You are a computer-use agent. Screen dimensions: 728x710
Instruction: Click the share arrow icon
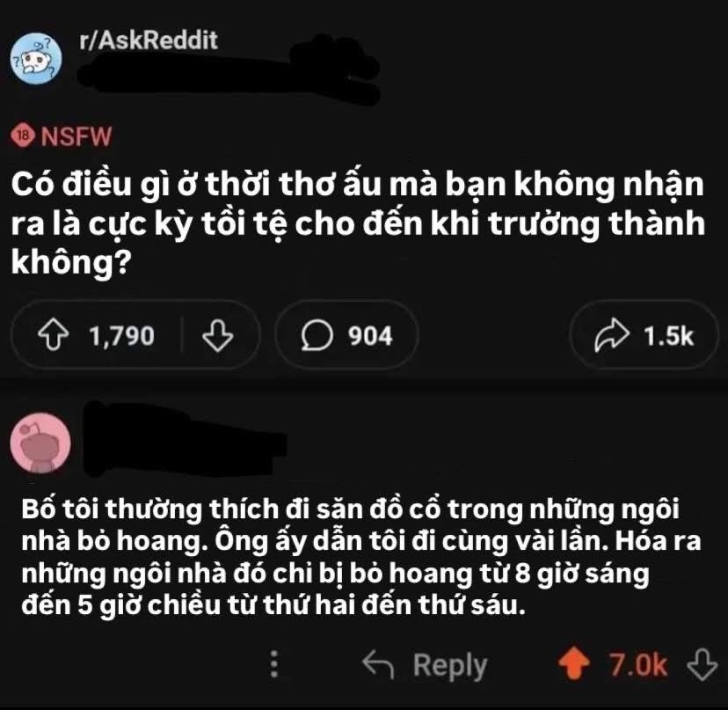click(612, 334)
